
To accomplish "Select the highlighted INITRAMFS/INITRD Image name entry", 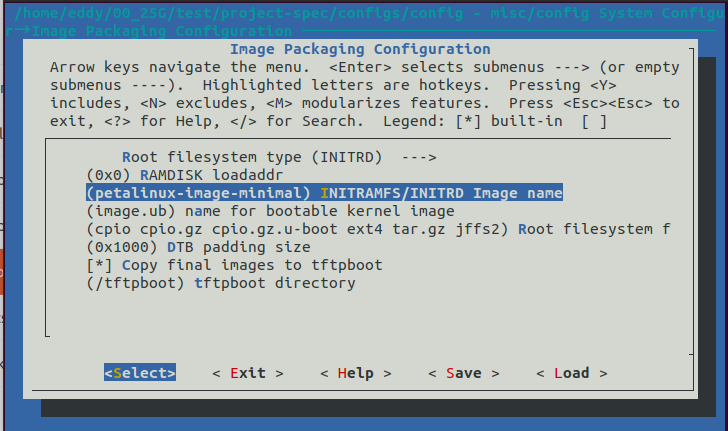I will 324,193.
